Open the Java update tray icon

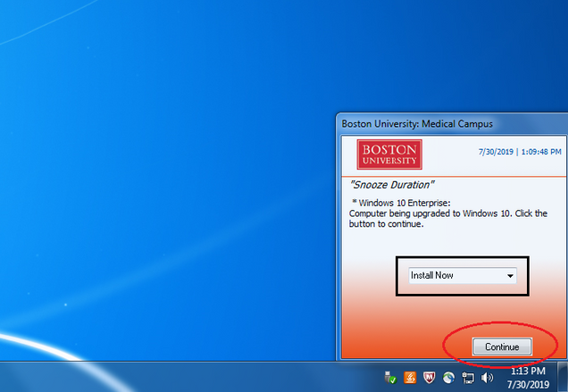tap(410, 378)
